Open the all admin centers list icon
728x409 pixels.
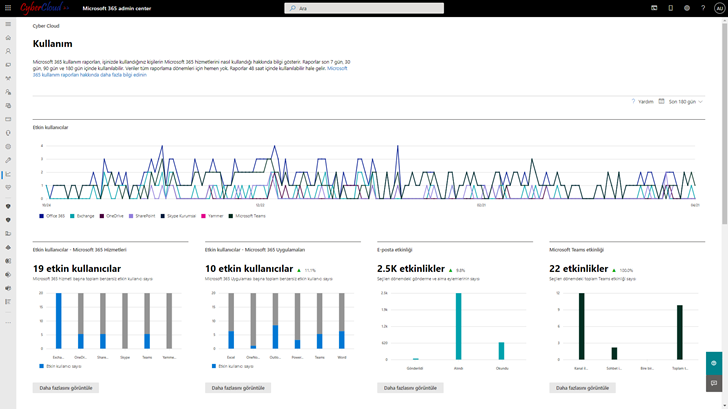[8, 302]
